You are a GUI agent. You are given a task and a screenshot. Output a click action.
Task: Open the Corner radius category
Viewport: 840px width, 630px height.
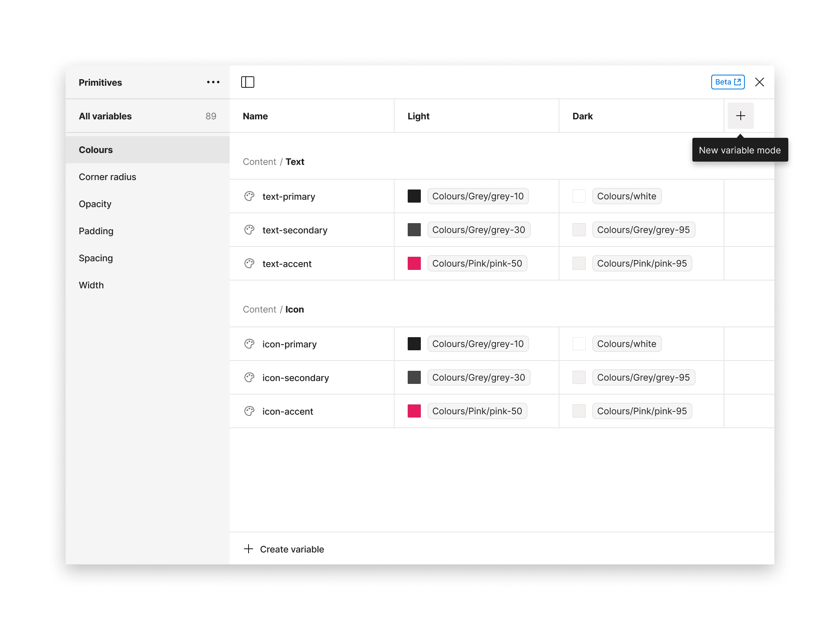pos(107,177)
